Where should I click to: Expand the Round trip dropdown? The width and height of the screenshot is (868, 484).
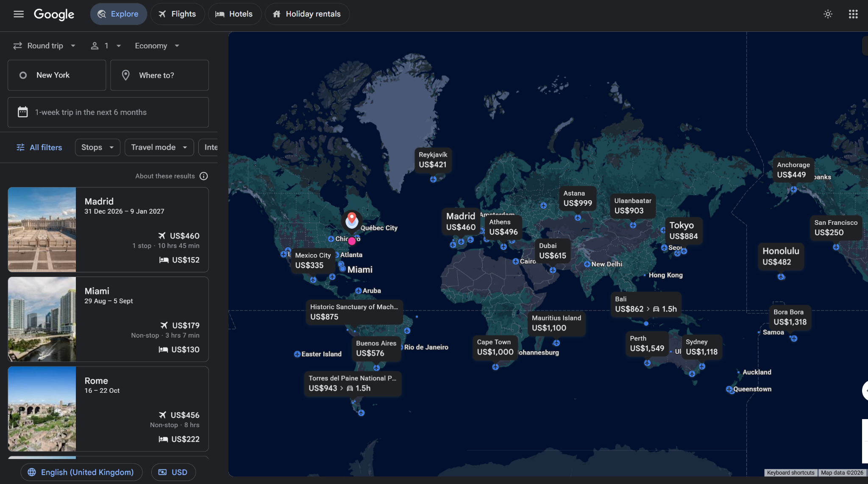45,46
